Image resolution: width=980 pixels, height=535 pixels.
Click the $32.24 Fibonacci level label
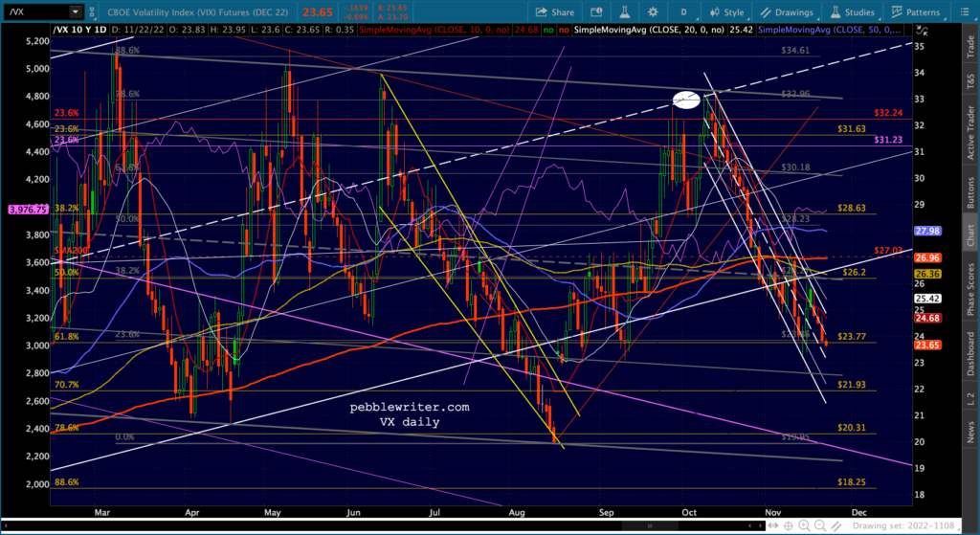point(888,113)
